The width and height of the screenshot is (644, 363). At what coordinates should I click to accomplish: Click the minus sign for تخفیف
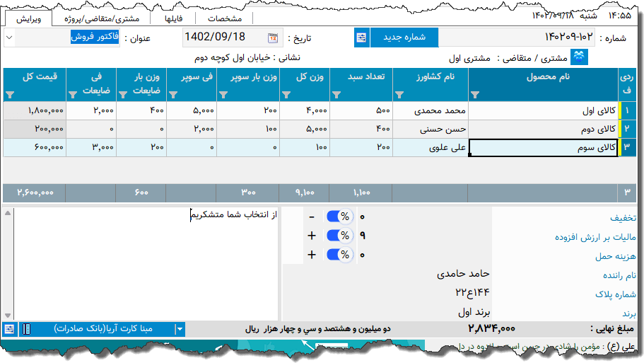pyautogui.click(x=312, y=217)
